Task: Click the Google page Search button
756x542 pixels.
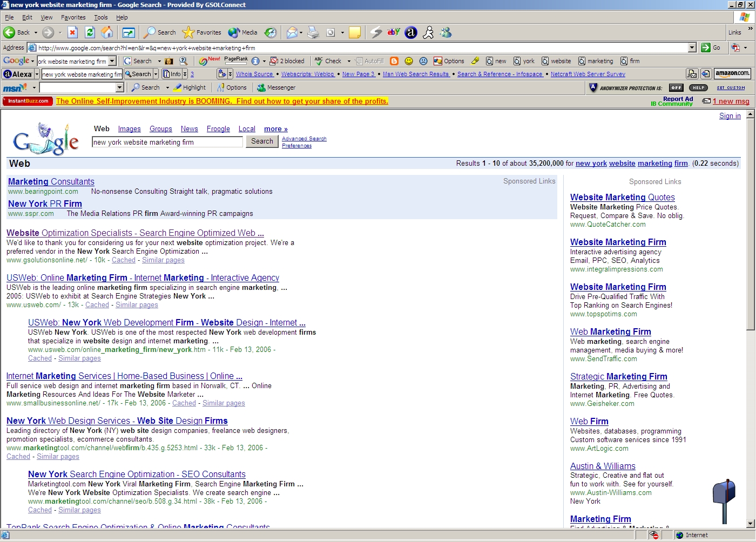Action: pyautogui.click(x=262, y=141)
